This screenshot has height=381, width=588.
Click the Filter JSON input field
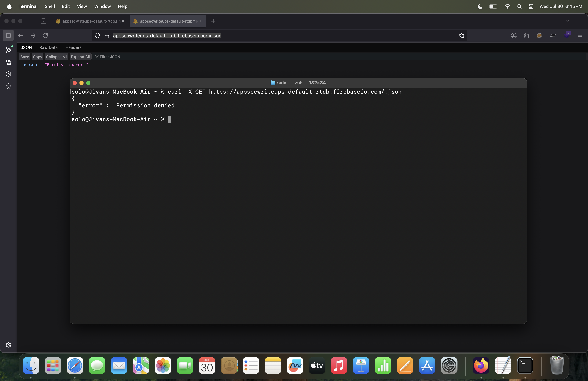click(x=110, y=57)
